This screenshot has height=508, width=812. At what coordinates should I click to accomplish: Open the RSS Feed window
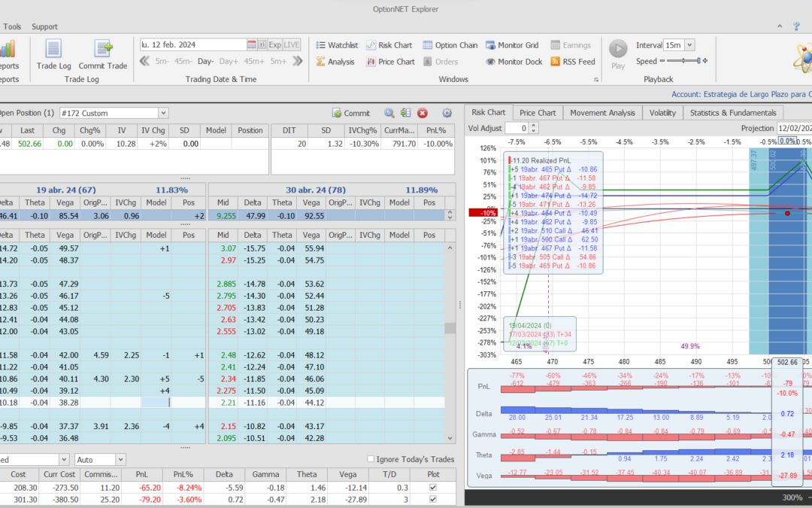click(x=571, y=62)
